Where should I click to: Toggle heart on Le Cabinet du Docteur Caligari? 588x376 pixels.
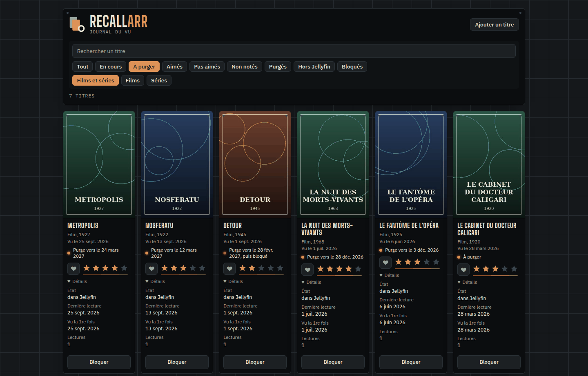click(463, 270)
